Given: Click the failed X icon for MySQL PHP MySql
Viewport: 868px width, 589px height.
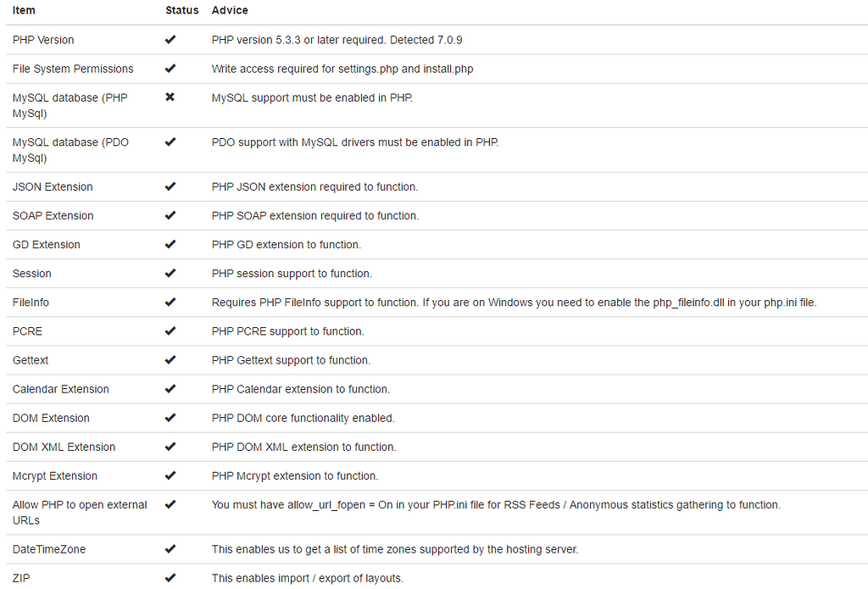Looking at the screenshot, I should tap(170, 97).
